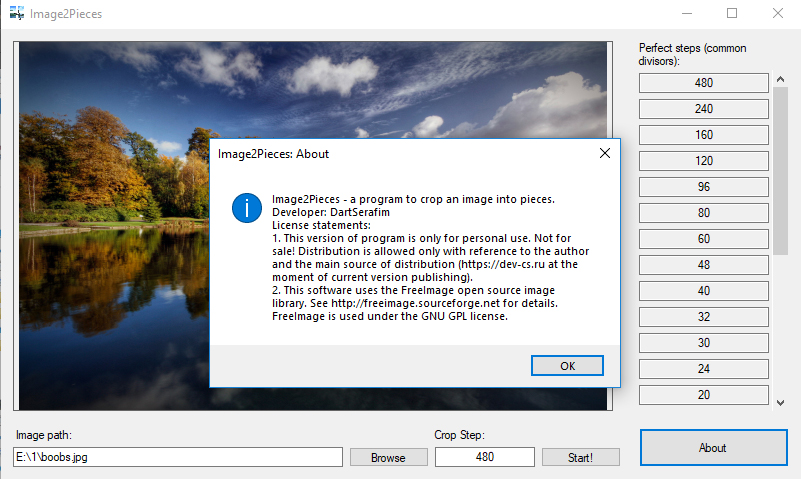Click the Image2Pieces app icon in title bar
Viewport: 801px width, 479px height.
click(17, 13)
